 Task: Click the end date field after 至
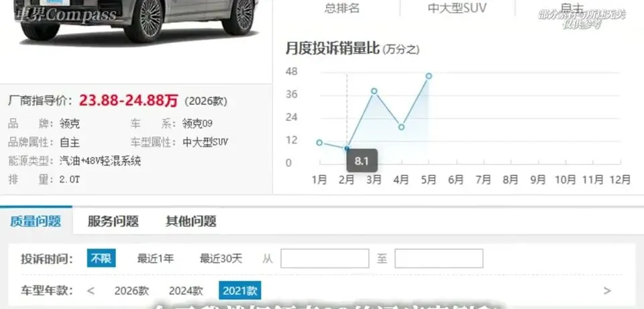point(439,259)
